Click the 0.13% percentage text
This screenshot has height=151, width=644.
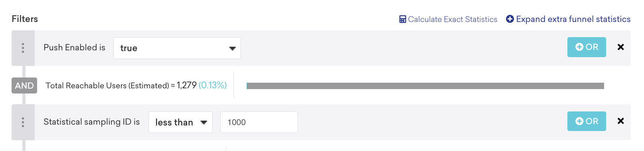[213, 85]
